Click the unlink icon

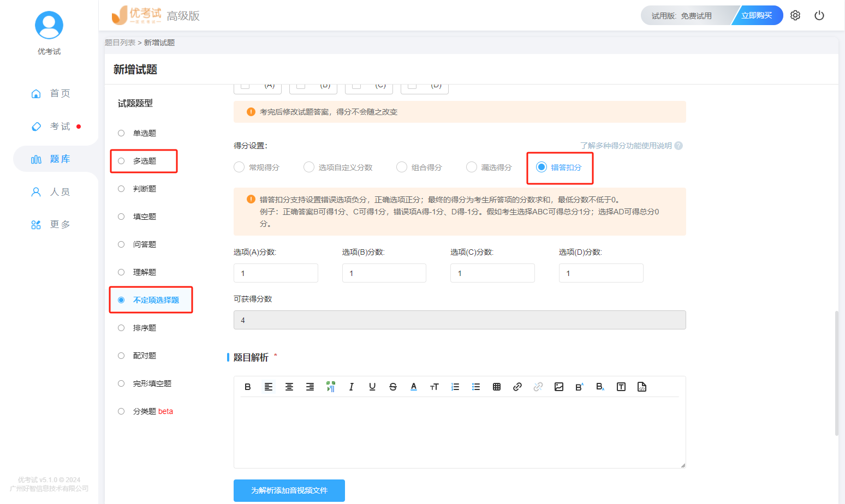tap(538, 387)
